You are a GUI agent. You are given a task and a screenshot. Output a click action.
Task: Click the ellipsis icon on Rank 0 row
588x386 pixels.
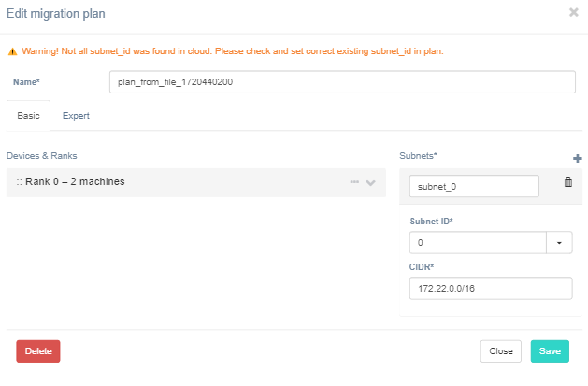coord(354,182)
